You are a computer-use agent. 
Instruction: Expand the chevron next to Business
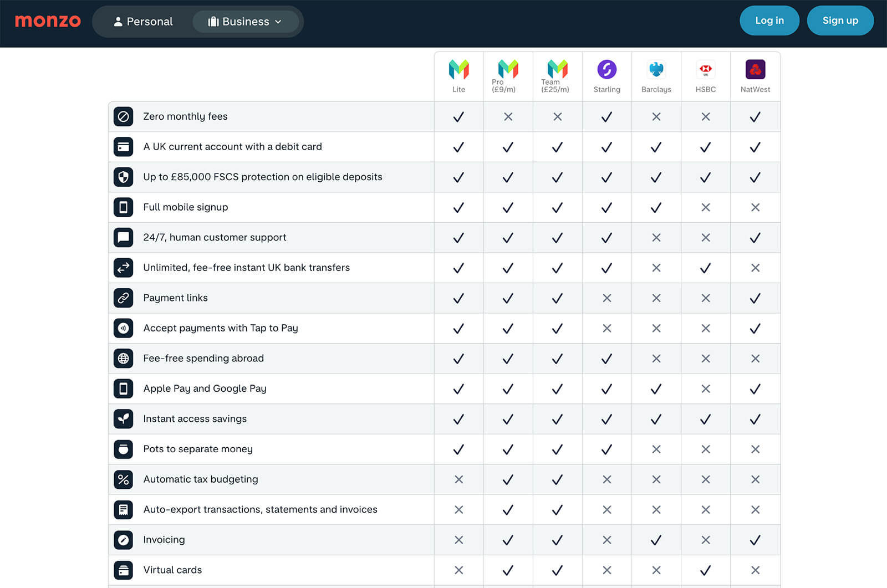(x=278, y=22)
